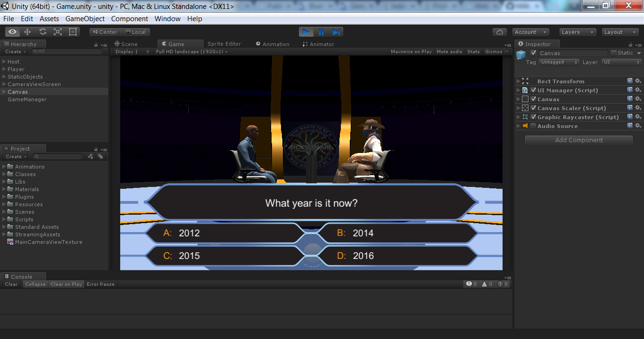Screen dimensions: 644x339
Task: Expand the Rect Transform component
Action: coord(519,81)
